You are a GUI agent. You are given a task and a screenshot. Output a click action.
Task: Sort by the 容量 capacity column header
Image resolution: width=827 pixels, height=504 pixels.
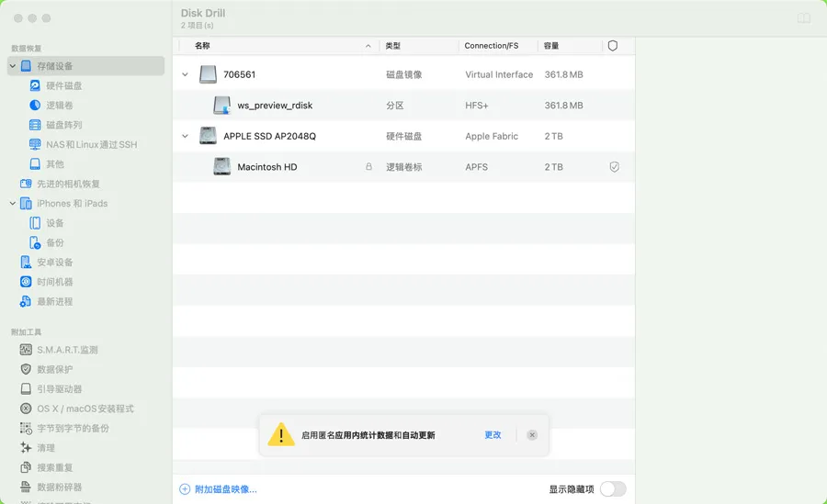point(551,46)
